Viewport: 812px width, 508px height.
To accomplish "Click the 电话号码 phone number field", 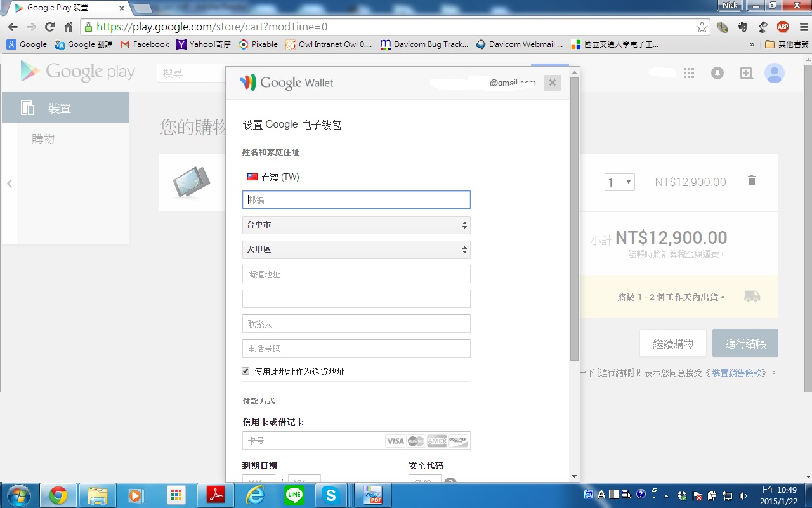I will [x=357, y=349].
